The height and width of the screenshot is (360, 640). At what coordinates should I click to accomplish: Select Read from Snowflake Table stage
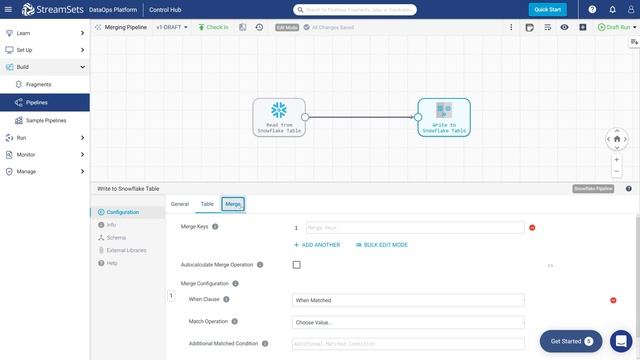tap(279, 118)
